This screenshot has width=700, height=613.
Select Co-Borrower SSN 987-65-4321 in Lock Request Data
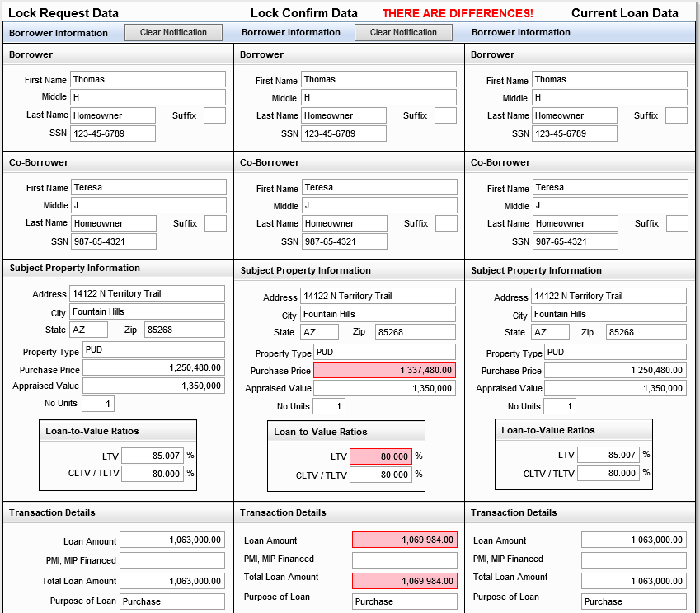pyautogui.click(x=114, y=241)
